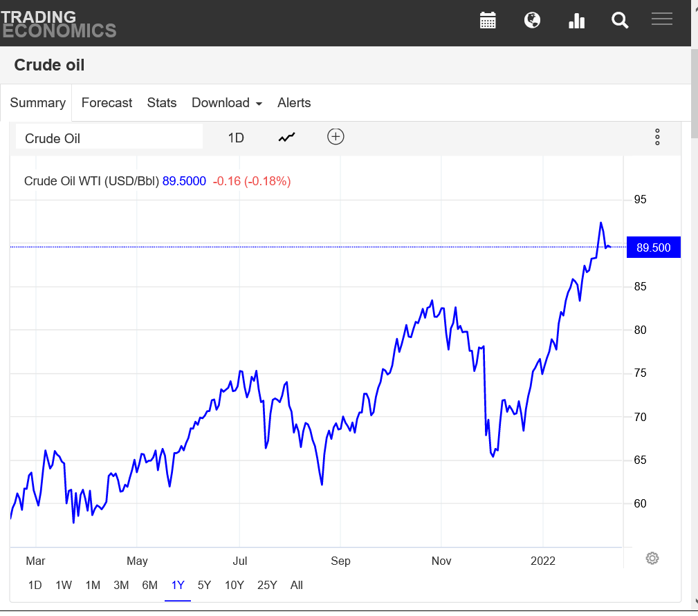698x616 pixels.
Task: Click the Crude Oil symbol field
Action: [109, 138]
